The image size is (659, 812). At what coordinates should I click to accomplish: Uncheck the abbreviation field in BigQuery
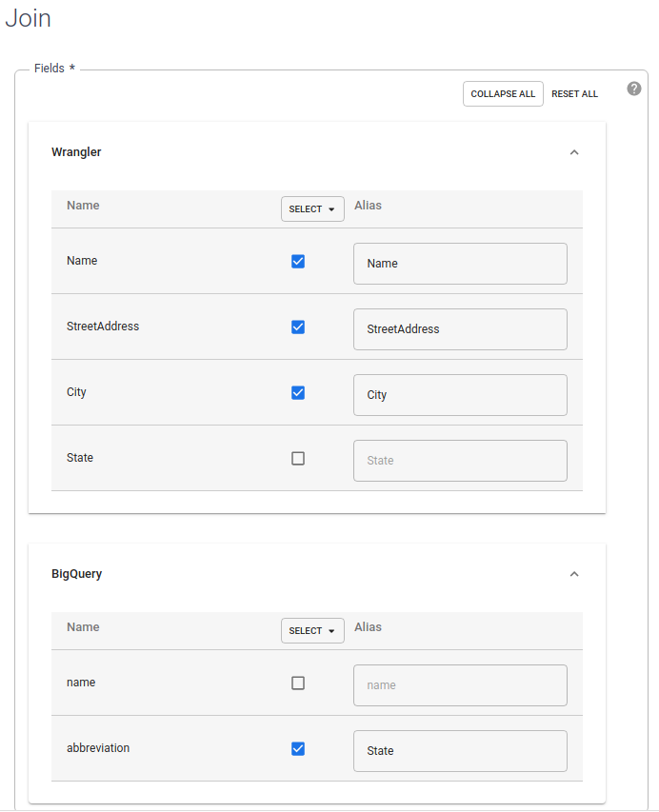pos(298,748)
